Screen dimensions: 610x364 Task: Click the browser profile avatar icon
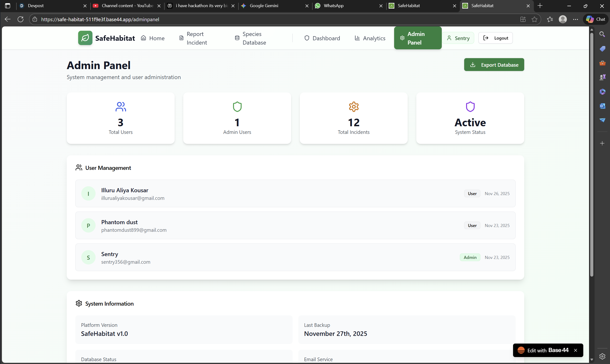(x=563, y=19)
